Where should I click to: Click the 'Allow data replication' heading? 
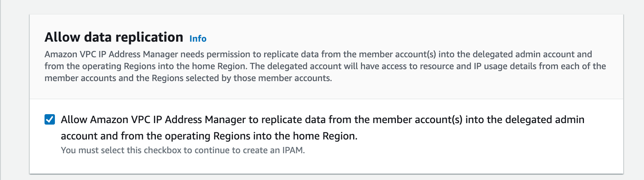[x=114, y=37]
